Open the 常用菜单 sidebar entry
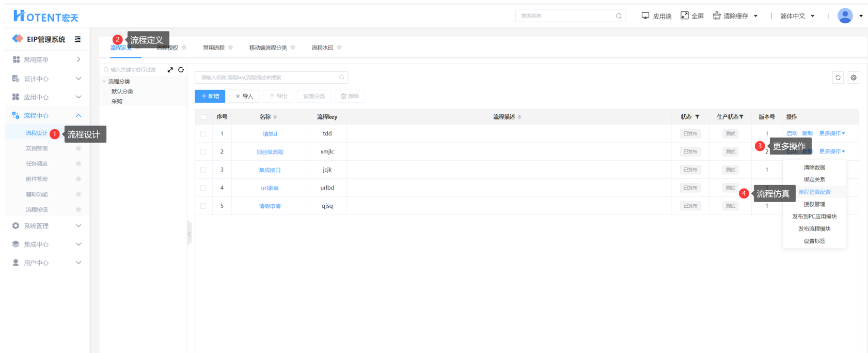Screen dimensions: 868x353 [x=46, y=60]
